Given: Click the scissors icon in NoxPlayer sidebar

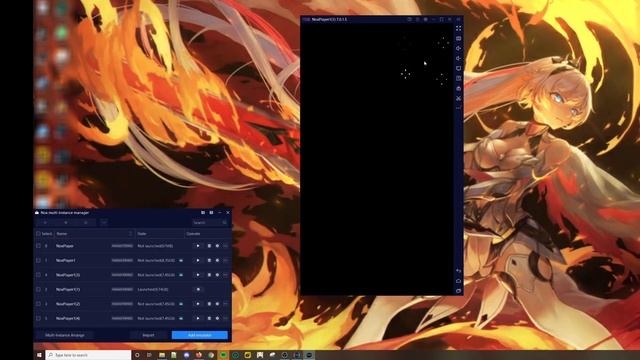Looking at the screenshot, I should point(458,98).
